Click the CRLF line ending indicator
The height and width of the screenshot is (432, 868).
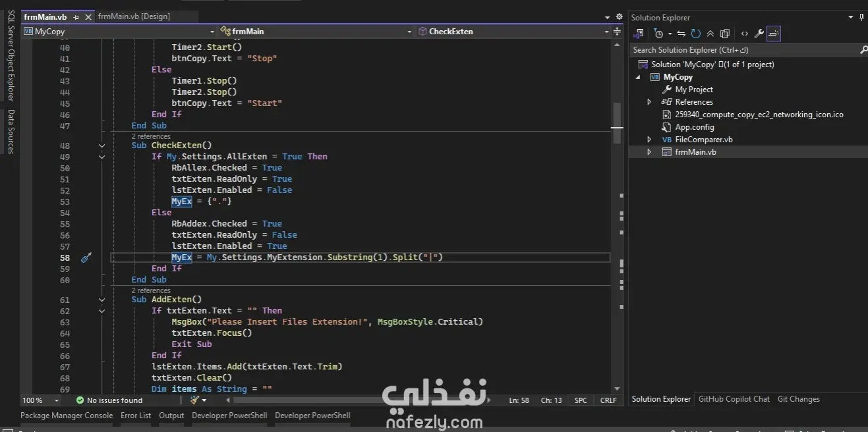608,400
